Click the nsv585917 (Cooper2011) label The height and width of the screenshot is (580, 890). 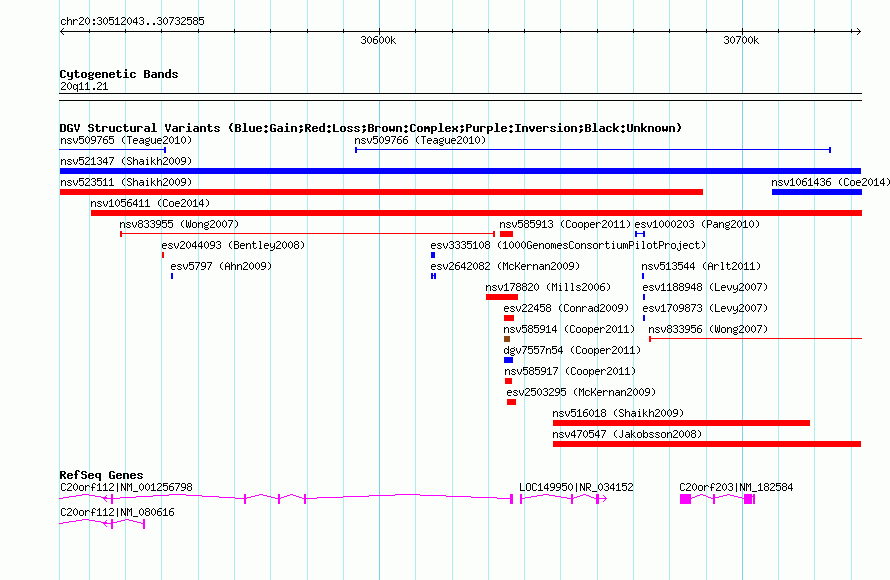pyautogui.click(x=570, y=371)
